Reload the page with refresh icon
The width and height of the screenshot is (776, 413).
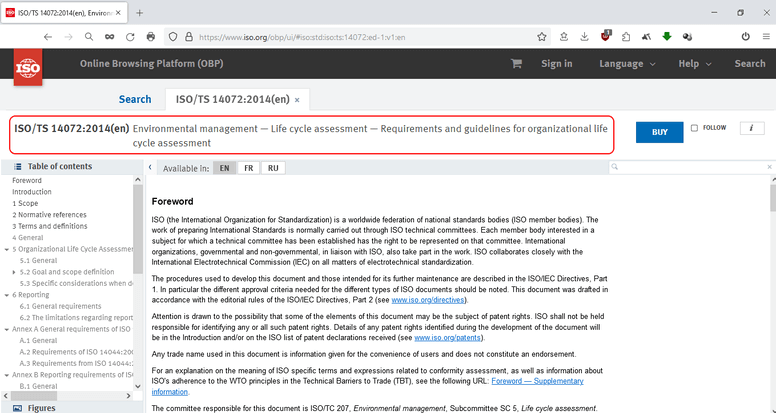point(130,37)
